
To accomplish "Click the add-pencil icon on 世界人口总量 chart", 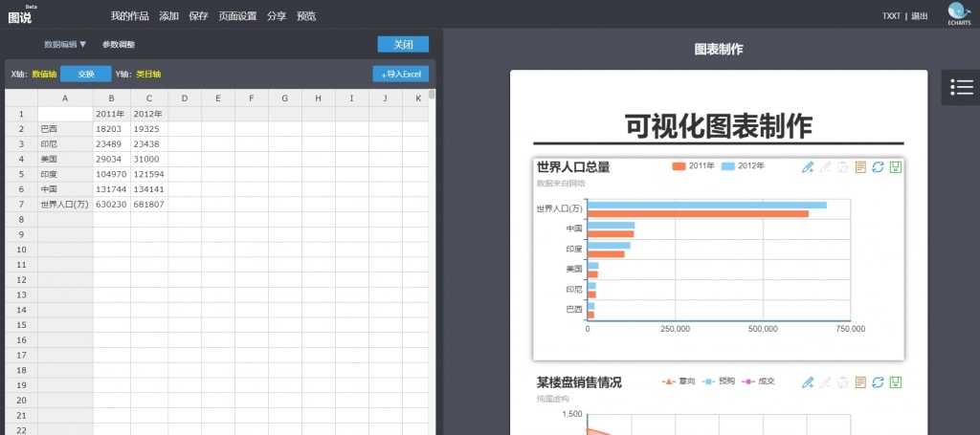I will [x=808, y=167].
